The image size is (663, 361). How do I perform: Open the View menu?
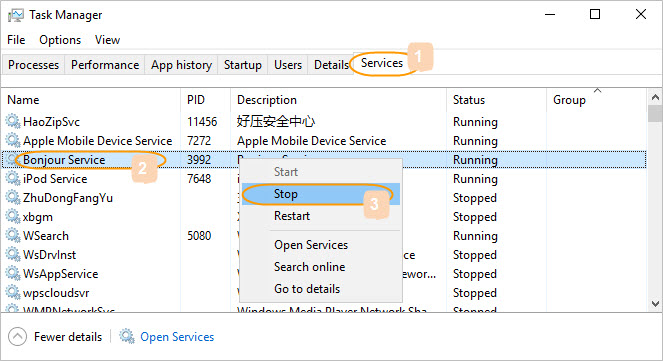click(x=107, y=40)
